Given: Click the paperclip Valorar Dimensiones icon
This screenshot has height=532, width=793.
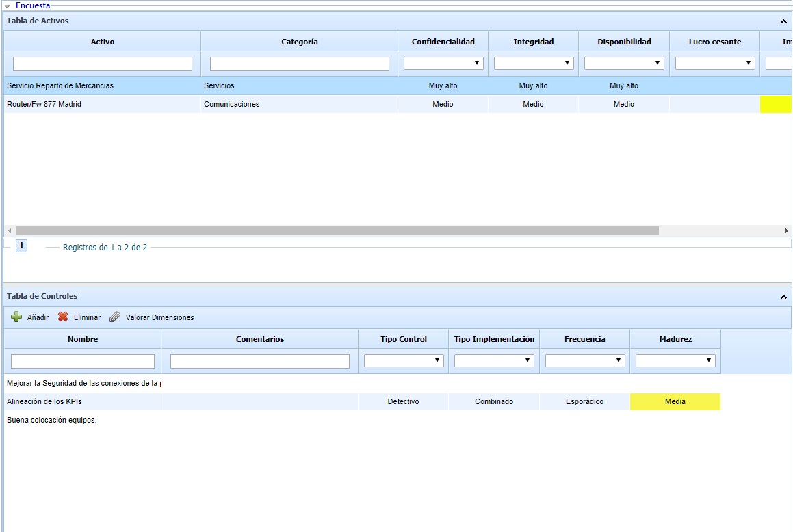Looking at the screenshot, I should pyautogui.click(x=115, y=317).
